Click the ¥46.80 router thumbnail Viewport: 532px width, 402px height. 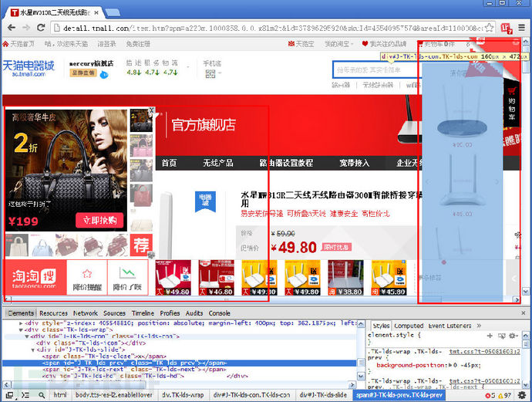216,278
